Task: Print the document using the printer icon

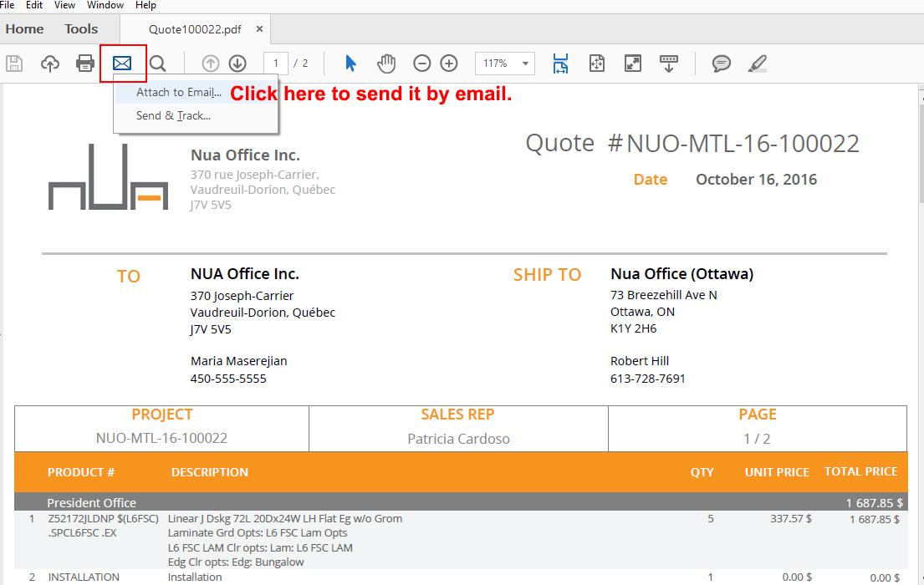Action: (x=85, y=64)
